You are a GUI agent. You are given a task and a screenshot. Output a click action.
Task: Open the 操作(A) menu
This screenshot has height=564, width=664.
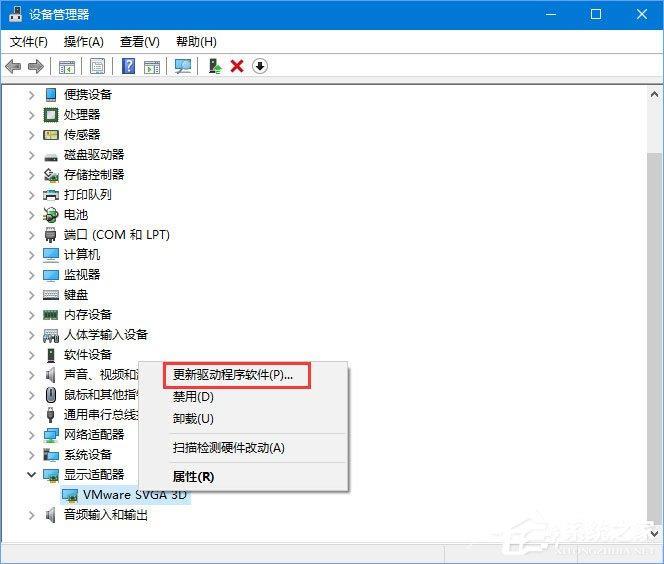click(83, 41)
